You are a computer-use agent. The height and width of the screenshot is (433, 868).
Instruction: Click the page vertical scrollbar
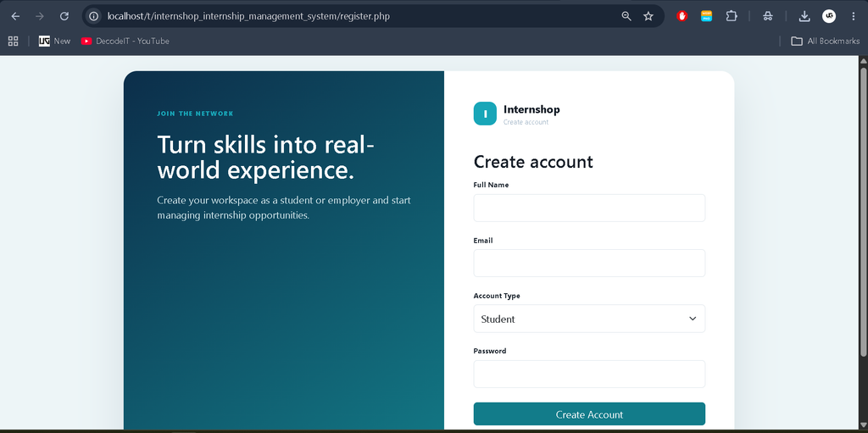[x=863, y=210]
